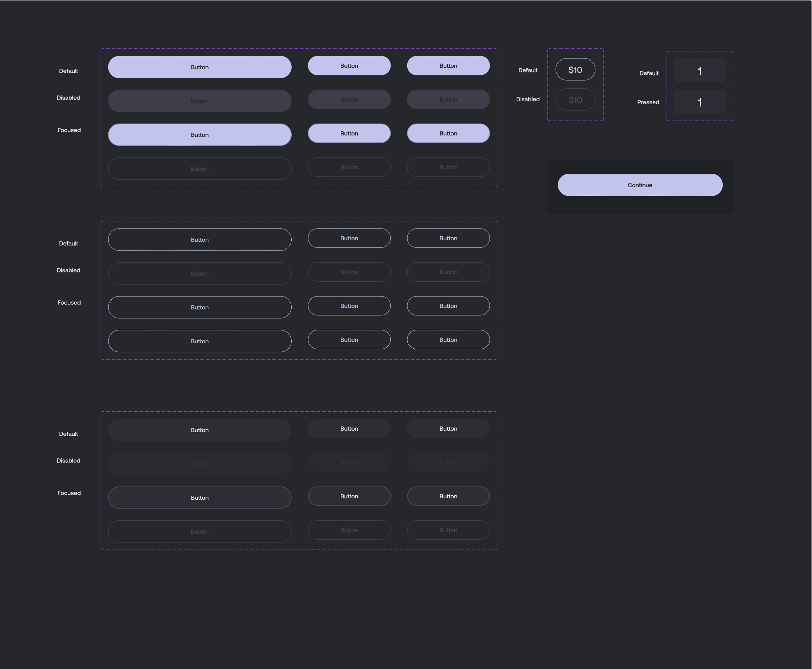Click middle barely visible Disabled button in dark group
This screenshot has width=812, height=669.
pyautogui.click(x=349, y=462)
